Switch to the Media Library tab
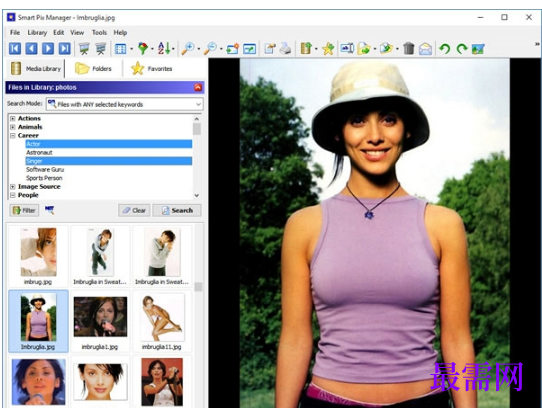The width and height of the screenshot is (542, 408). [36, 68]
